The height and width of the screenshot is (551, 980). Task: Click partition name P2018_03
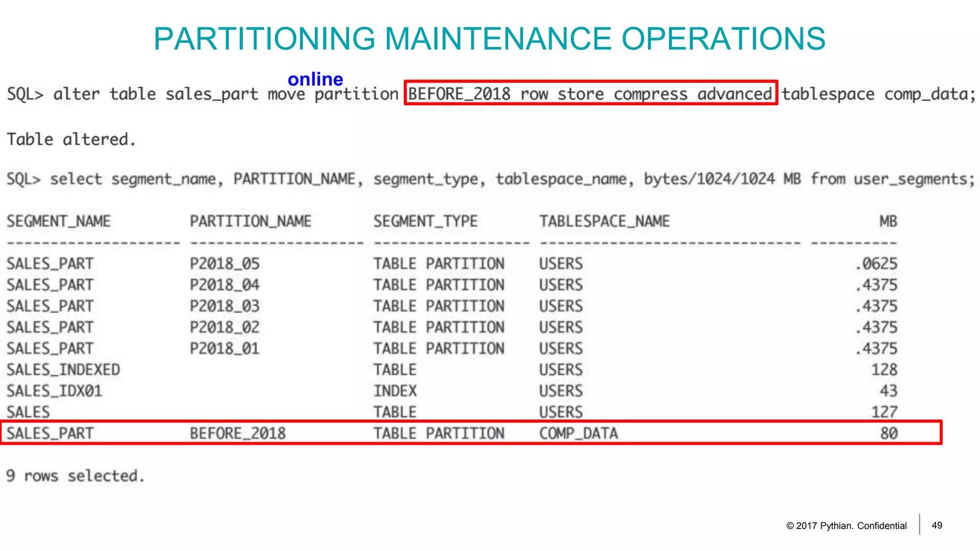point(224,306)
